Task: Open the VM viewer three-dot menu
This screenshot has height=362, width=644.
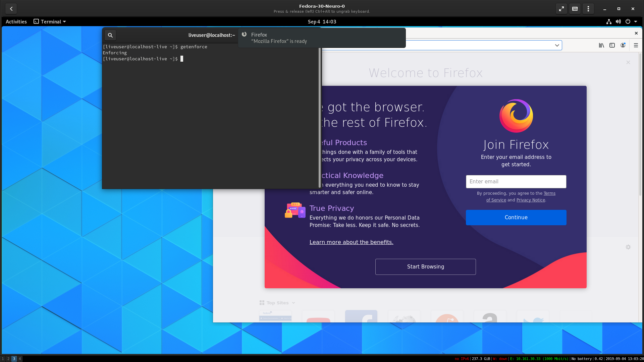Action: 588,9
